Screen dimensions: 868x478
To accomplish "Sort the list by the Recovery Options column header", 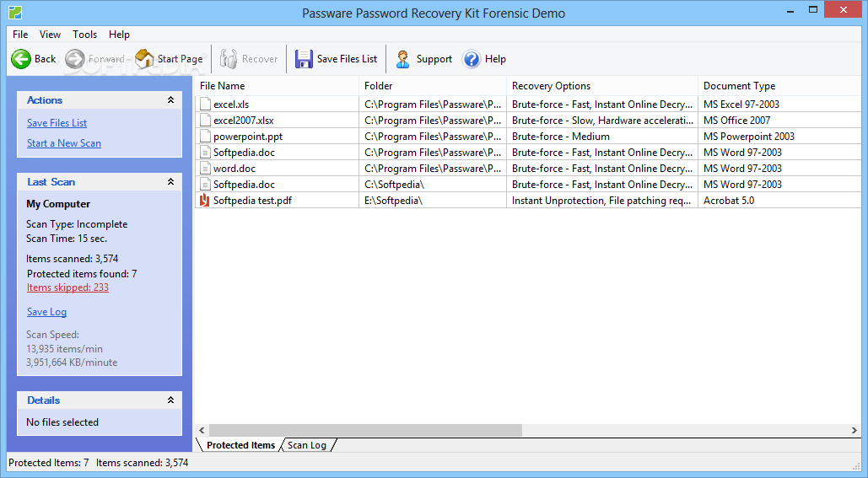I will 602,86.
